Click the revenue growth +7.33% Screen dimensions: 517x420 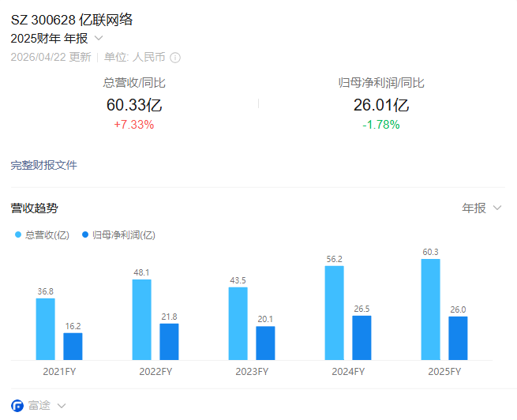tap(134, 125)
